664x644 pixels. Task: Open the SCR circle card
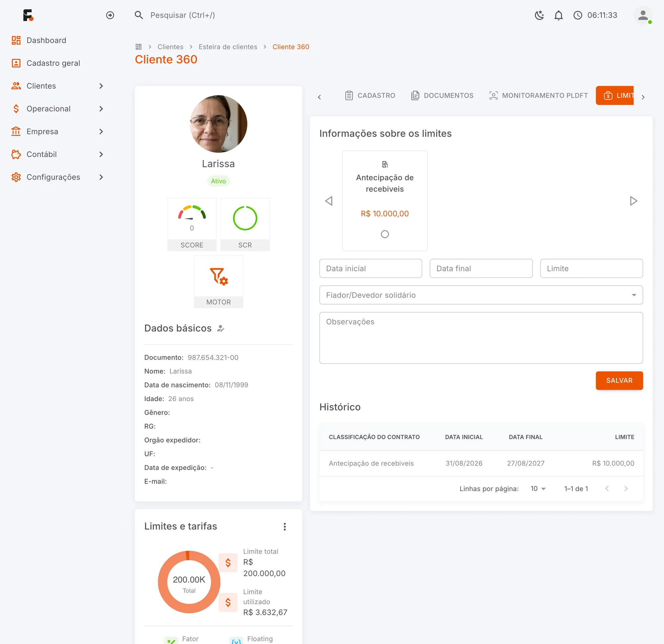(245, 225)
